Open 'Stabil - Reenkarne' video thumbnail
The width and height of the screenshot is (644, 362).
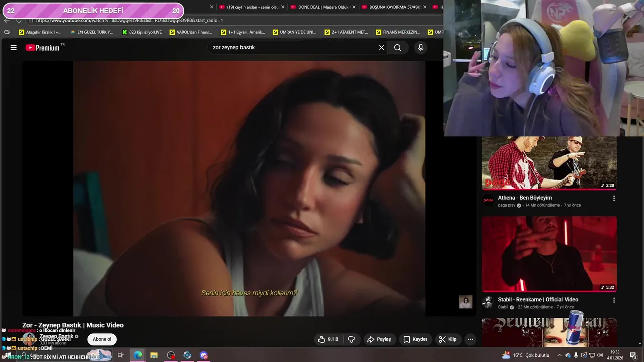(549, 254)
